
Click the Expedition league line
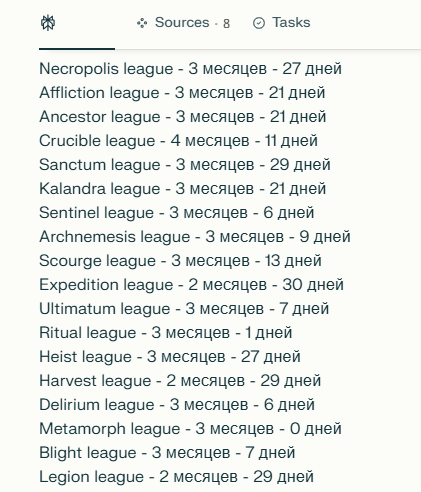(x=191, y=285)
